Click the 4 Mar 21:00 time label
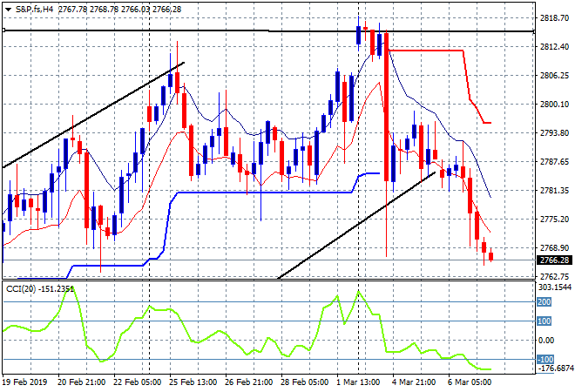Viewport: 575px width, 392px height. coord(414,382)
